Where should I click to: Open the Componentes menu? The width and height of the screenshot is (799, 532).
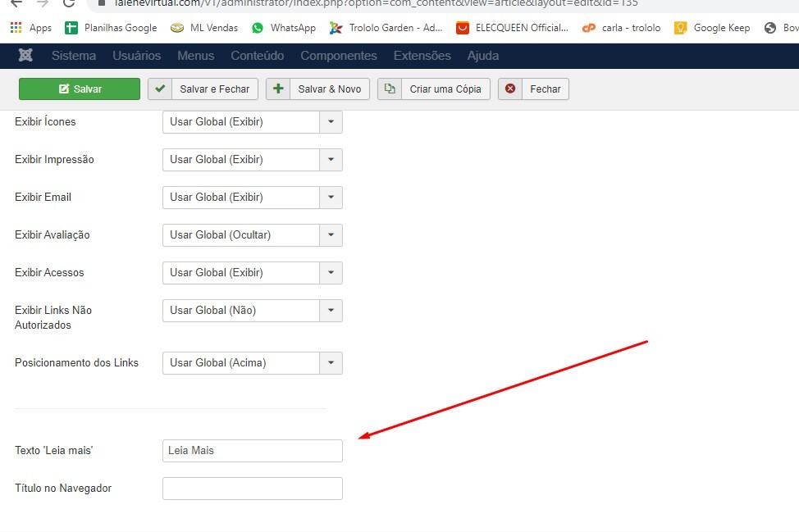[x=338, y=56]
